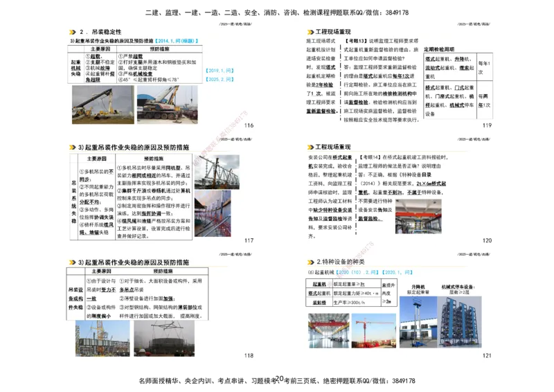Viewport: 554px width, 392px height.
Task: Click the (6)起重机械 subheading
Action: pyautogui.click(x=321, y=272)
